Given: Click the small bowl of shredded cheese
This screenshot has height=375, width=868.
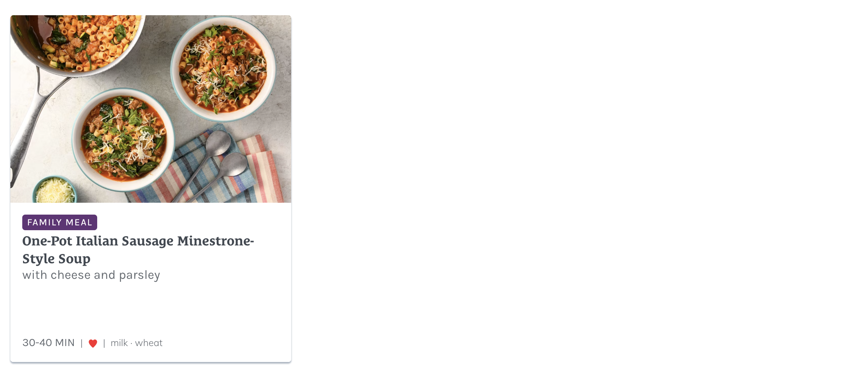Looking at the screenshot, I should pos(55,190).
